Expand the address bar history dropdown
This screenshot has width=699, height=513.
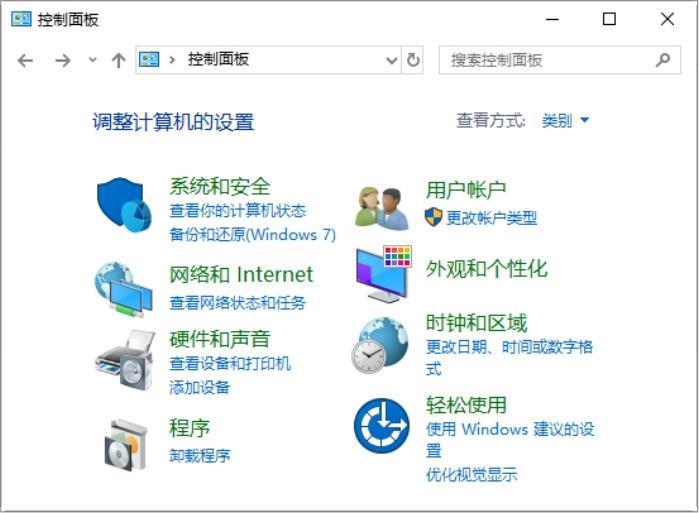click(x=391, y=60)
